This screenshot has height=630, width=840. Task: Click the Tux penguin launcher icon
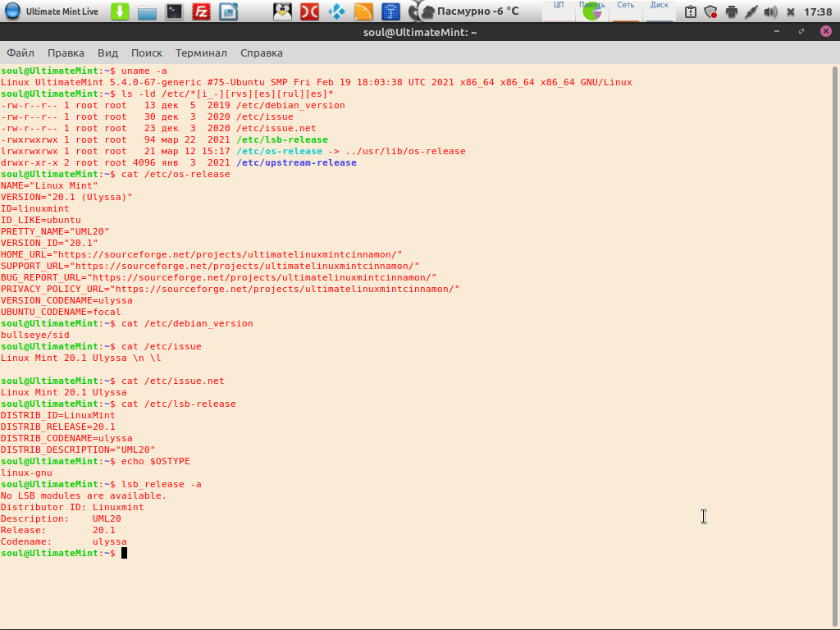coord(282,11)
